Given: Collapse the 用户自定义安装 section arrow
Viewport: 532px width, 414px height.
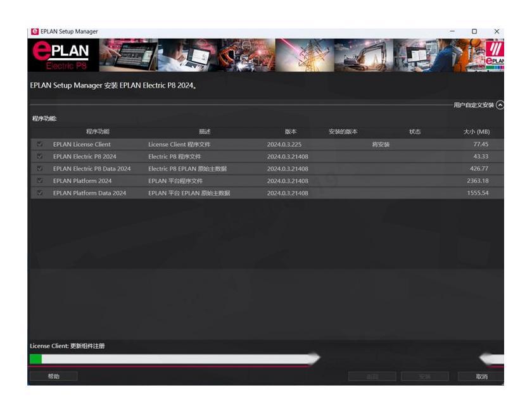Looking at the screenshot, I should coord(500,105).
